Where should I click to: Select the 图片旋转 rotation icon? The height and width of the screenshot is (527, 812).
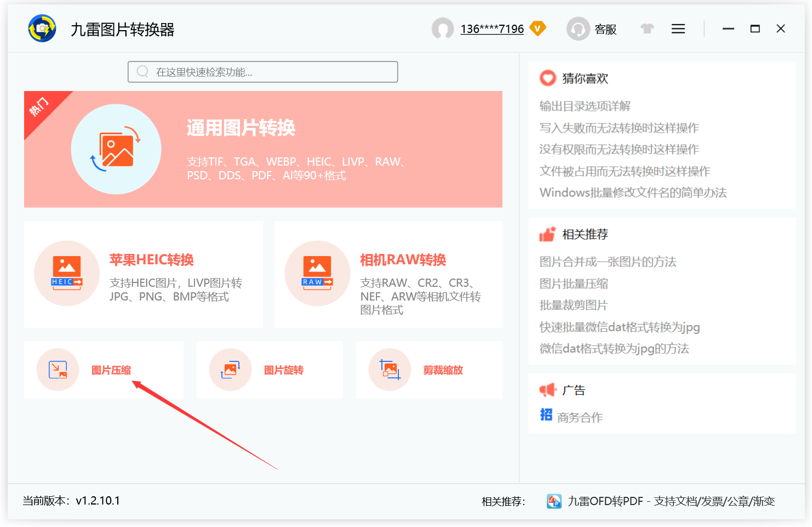tap(230, 370)
